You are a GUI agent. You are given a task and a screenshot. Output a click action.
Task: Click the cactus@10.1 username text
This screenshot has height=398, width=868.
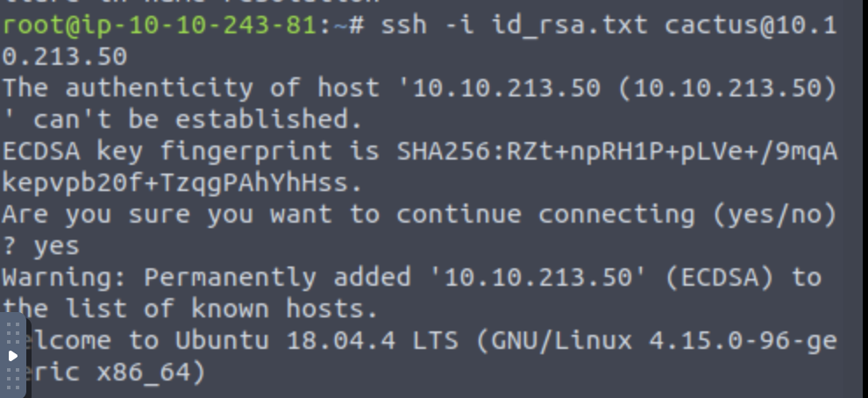pyautogui.click(x=751, y=25)
